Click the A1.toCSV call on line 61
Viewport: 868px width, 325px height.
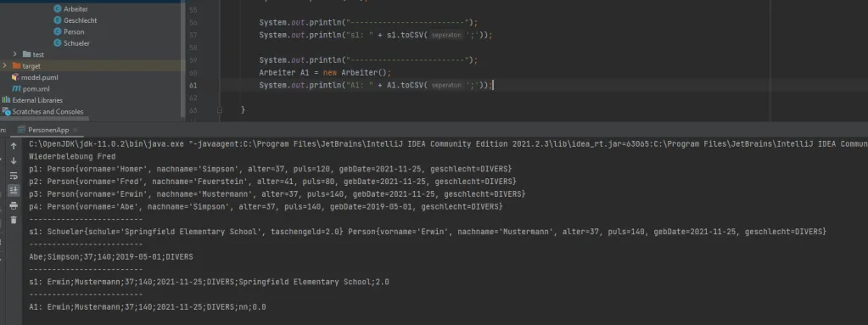tap(407, 85)
